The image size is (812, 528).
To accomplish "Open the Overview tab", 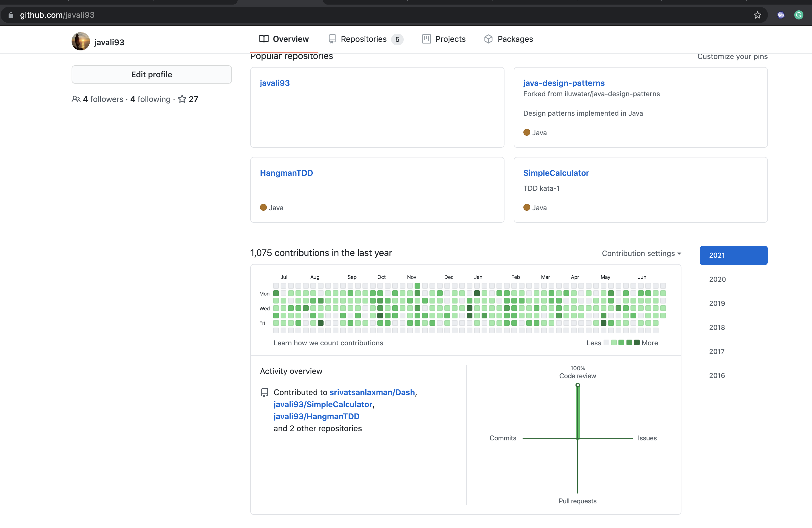I will 284,39.
